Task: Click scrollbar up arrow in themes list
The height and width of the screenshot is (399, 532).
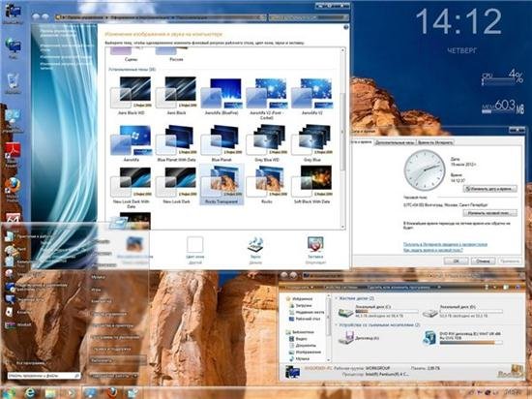Action: point(342,50)
